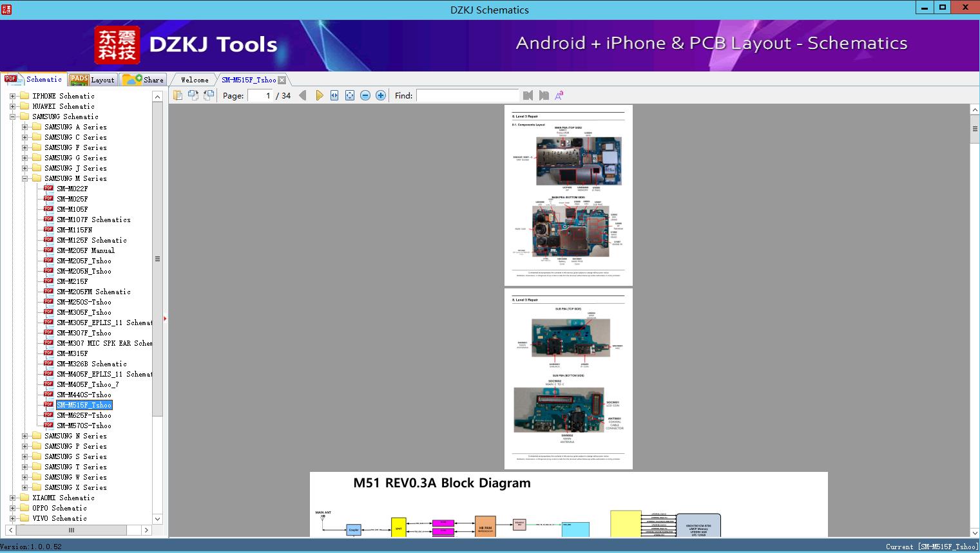
Task: Open SM-M205F Manual file
Action: click(86, 250)
